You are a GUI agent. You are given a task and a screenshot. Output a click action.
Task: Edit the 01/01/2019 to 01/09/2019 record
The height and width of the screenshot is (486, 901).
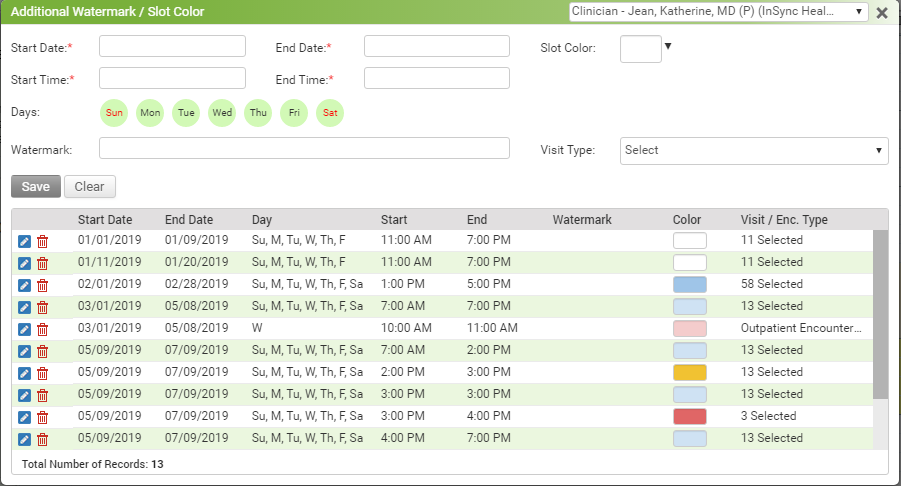click(x=24, y=241)
